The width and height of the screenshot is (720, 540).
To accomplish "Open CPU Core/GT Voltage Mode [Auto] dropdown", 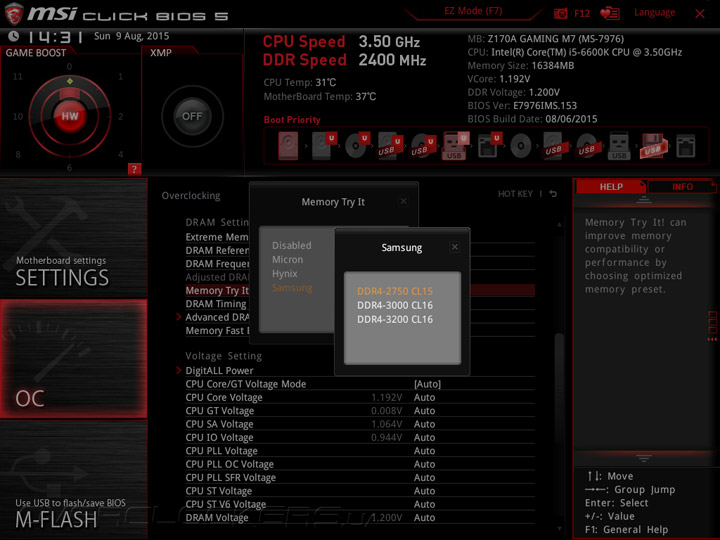I will coord(427,384).
